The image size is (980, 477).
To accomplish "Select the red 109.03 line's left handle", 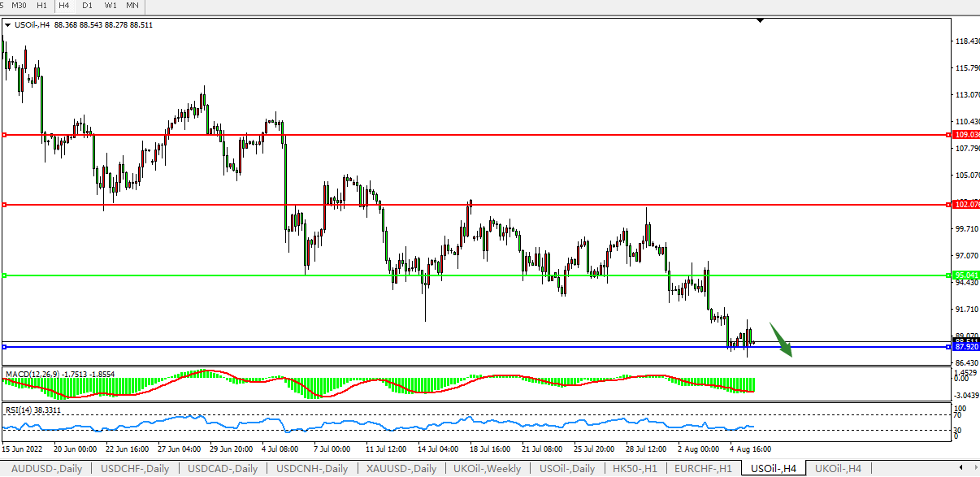I will 4,135.
